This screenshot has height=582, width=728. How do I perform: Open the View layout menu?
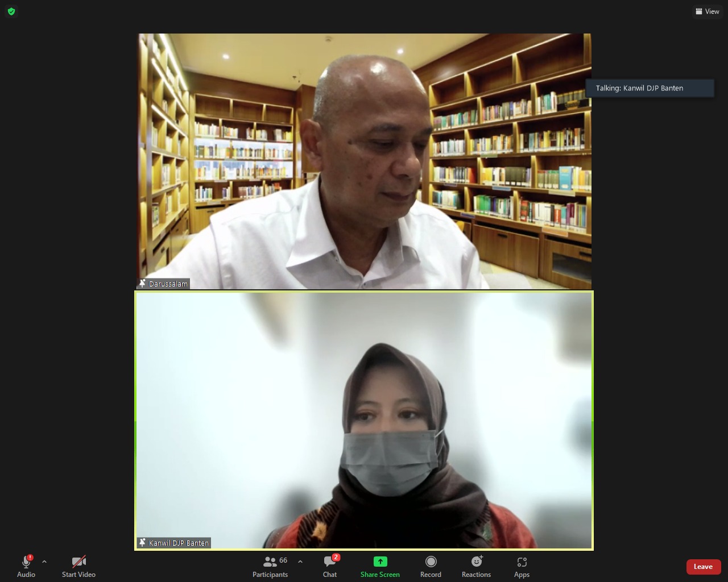click(707, 11)
